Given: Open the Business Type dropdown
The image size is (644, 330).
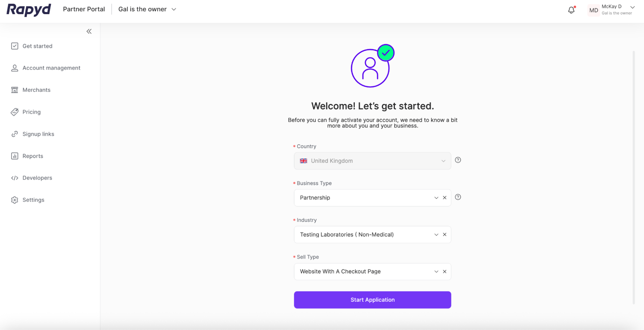Looking at the screenshot, I should [x=436, y=198].
